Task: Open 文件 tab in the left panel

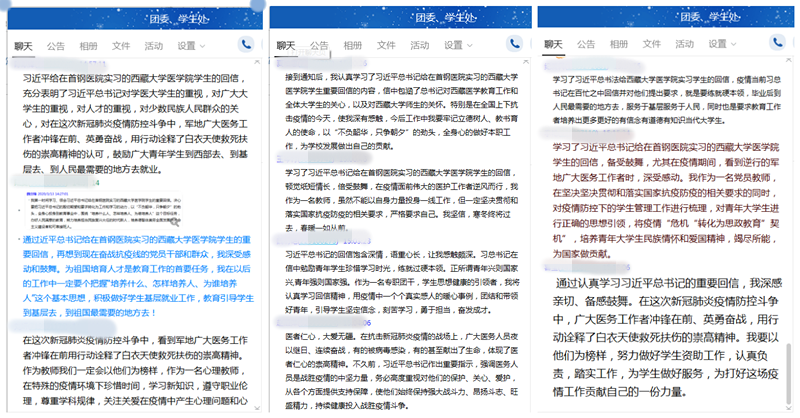Action: click(121, 46)
